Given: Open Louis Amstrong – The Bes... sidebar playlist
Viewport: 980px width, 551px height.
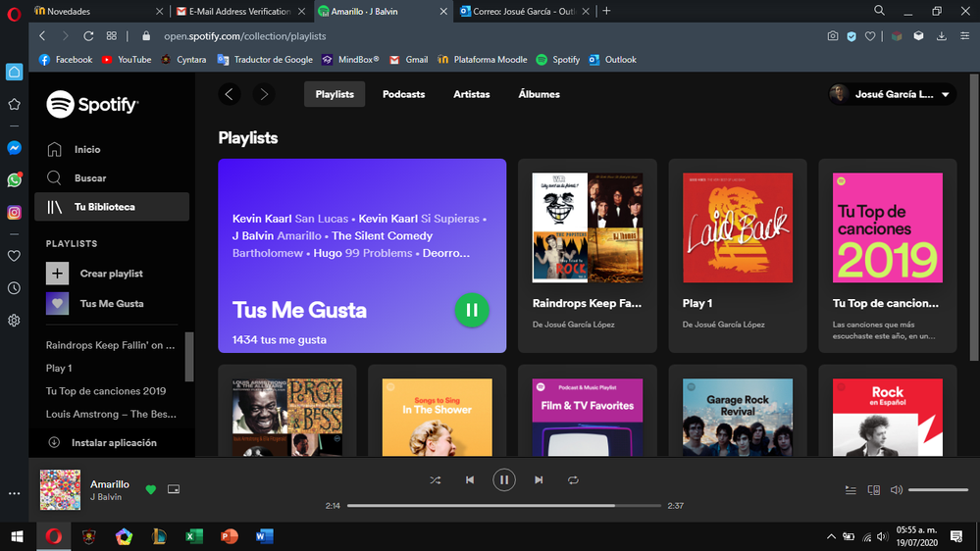Looking at the screenshot, I should coord(111,414).
